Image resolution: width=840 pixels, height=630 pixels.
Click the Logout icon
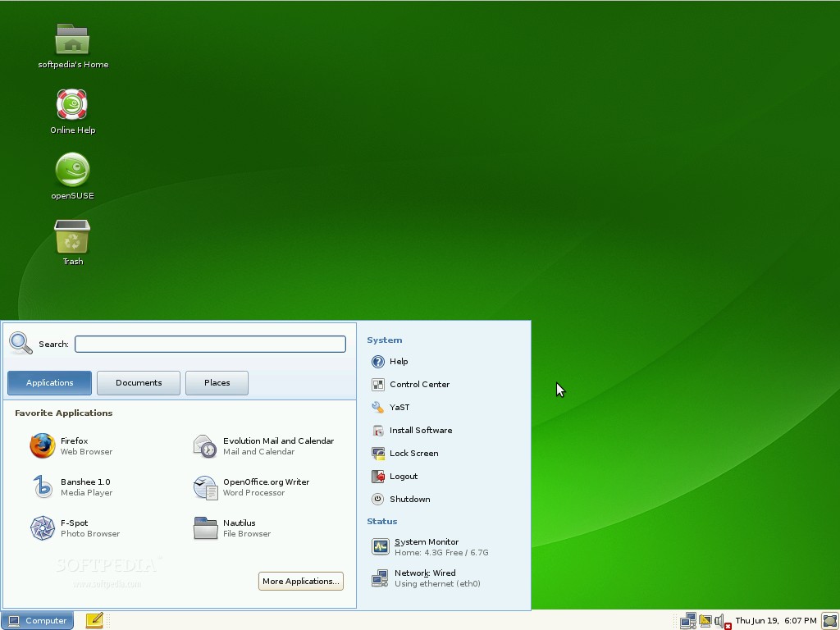(x=377, y=477)
